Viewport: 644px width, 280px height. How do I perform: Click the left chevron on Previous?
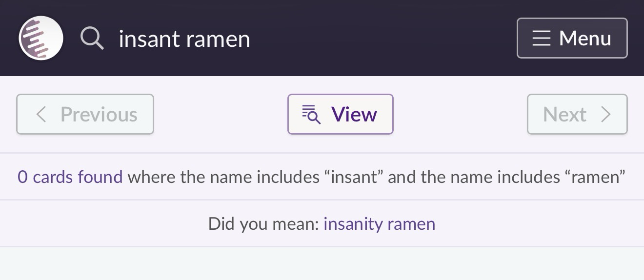click(x=41, y=114)
